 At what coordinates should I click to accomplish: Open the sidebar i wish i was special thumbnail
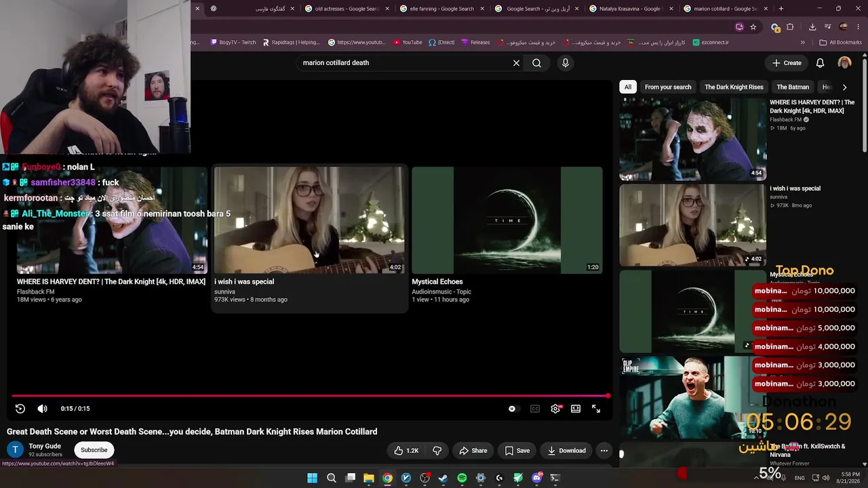tap(692, 225)
